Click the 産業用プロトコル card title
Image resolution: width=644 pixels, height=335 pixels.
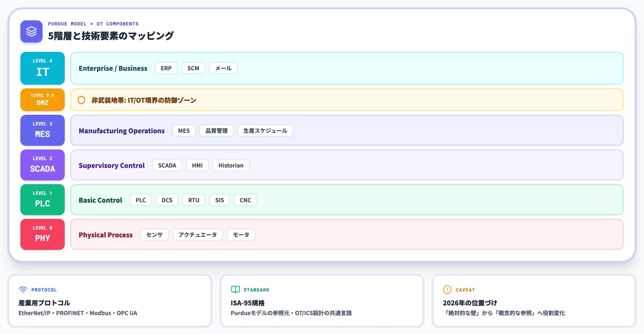click(x=44, y=303)
